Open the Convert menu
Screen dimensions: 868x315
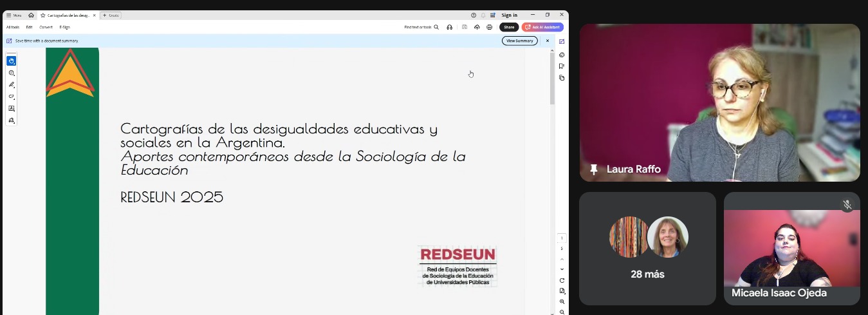click(x=46, y=27)
